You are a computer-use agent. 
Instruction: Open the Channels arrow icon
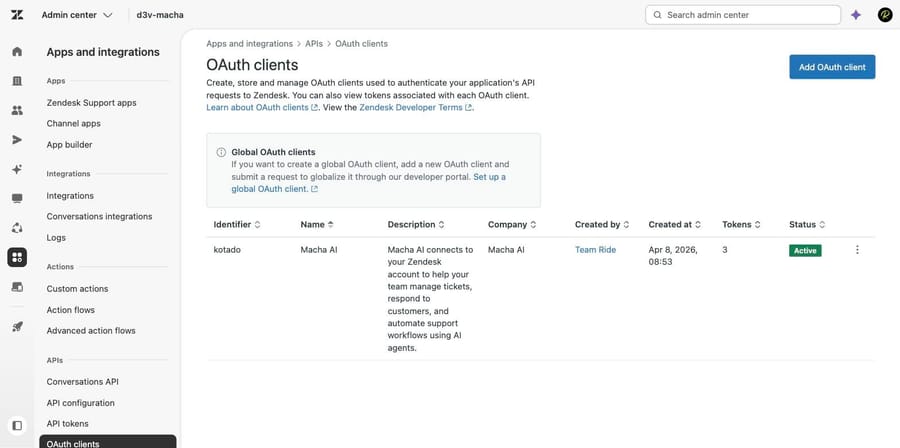tap(17, 140)
